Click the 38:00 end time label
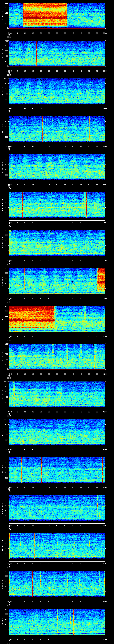Viewport: 114px width, 644px height. pyautogui.click(x=105, y=260)
